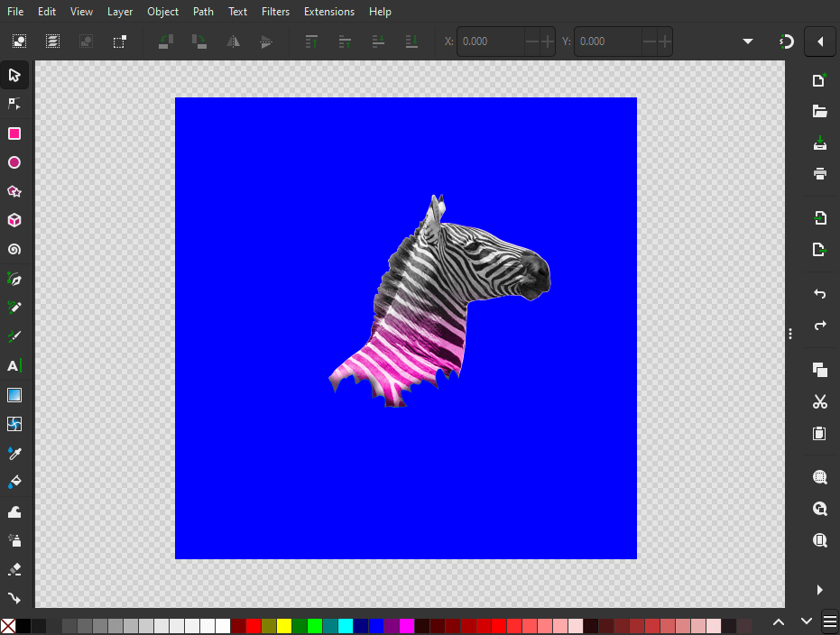The width and height of the screenshot is (840, 635).
Task: Click the Y coordinate input field
Action: point(608,41)
